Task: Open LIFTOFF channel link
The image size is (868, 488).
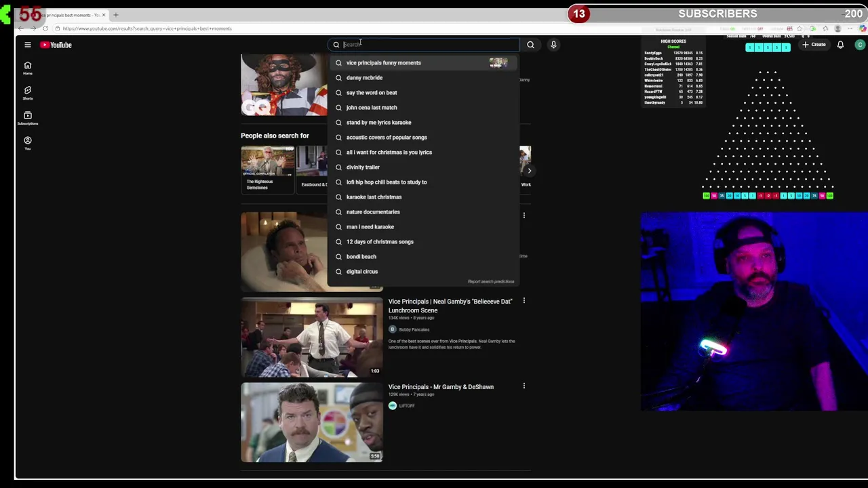Action: [x=406, y=405]
